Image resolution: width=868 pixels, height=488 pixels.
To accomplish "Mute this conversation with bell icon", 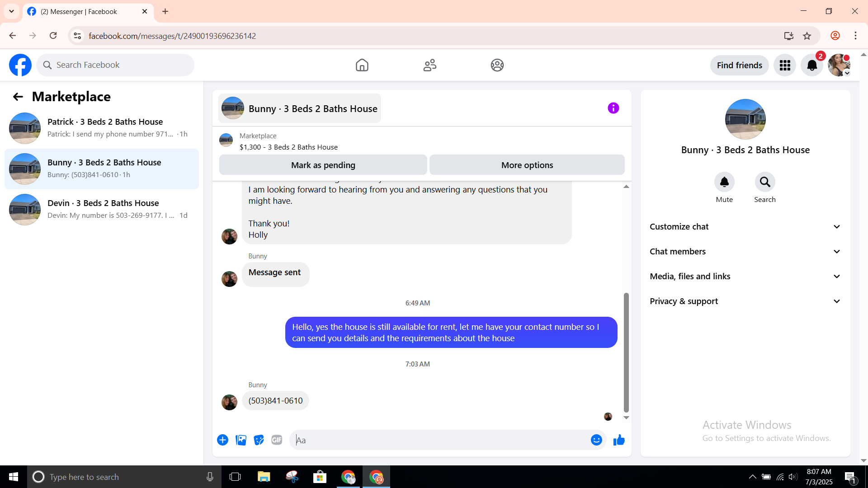I will click(x=724, y=182).
